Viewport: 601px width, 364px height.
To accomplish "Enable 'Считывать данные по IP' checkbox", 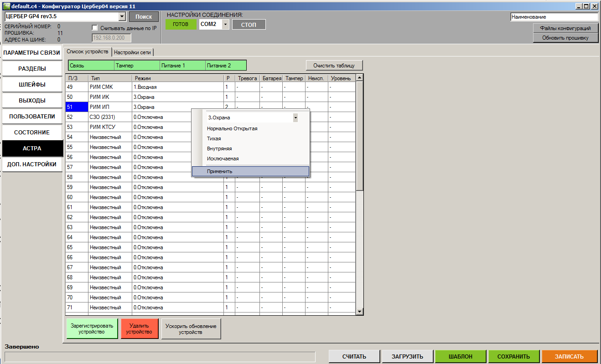I will click(95, 28).
